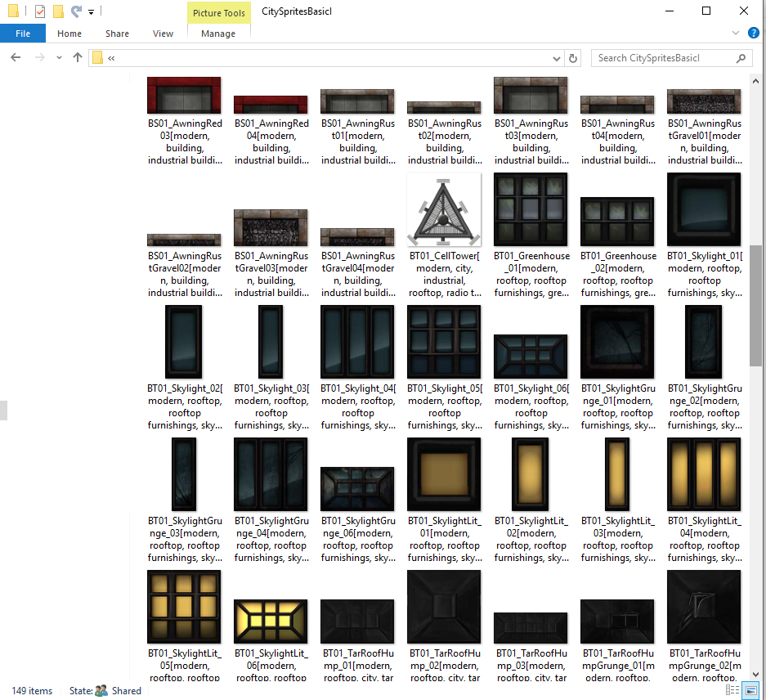The width and height of the screenshot is (766, 700).
Task: Go up one folder level with the up arrow
Action: pos(78,58)
